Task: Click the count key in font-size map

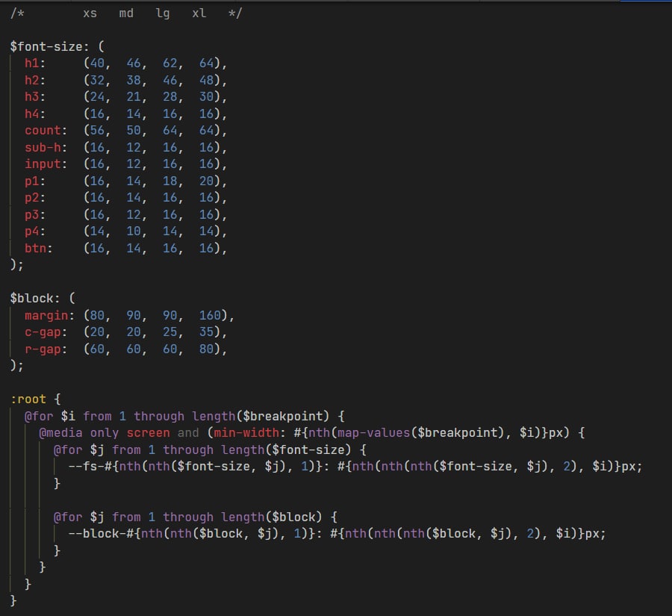Action: click(43, 131)
